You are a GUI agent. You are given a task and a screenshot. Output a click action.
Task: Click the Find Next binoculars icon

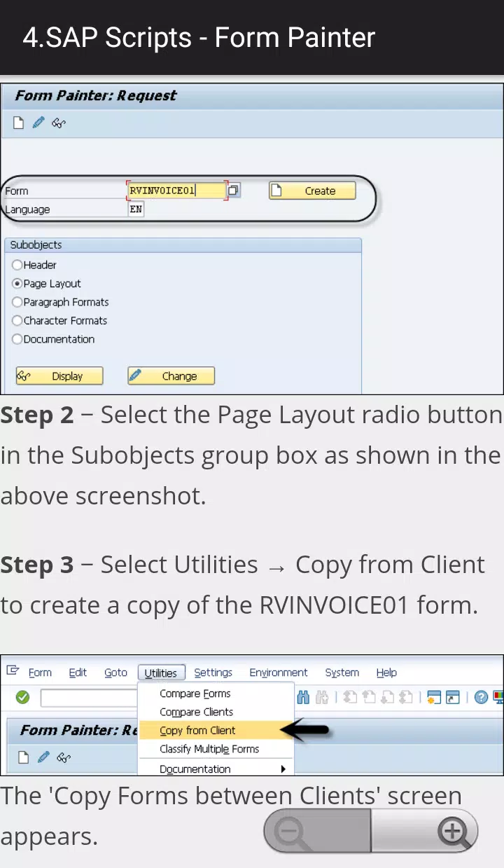[x=322, y=697]
